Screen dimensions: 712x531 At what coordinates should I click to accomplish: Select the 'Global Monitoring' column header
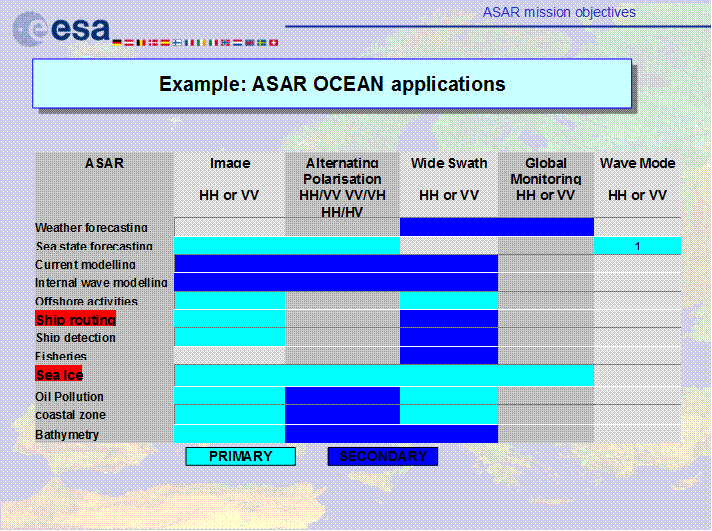pyautogui.click(x=546, y=185)
